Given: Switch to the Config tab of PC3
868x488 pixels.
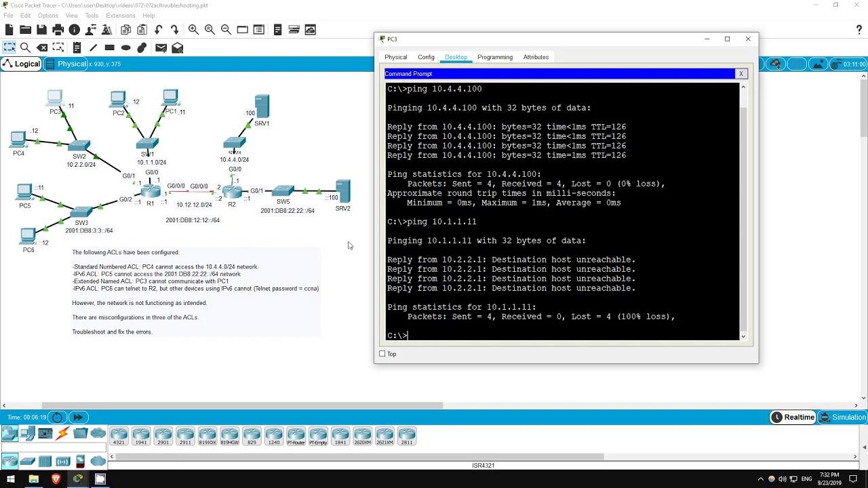Looking at the screenshot, I should pos(426,57).
